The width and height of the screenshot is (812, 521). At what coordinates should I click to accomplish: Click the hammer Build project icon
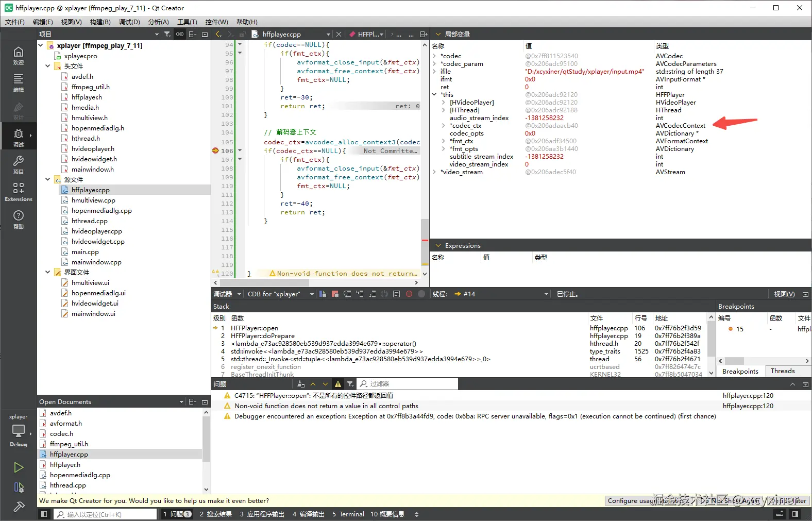pos(19,507)
